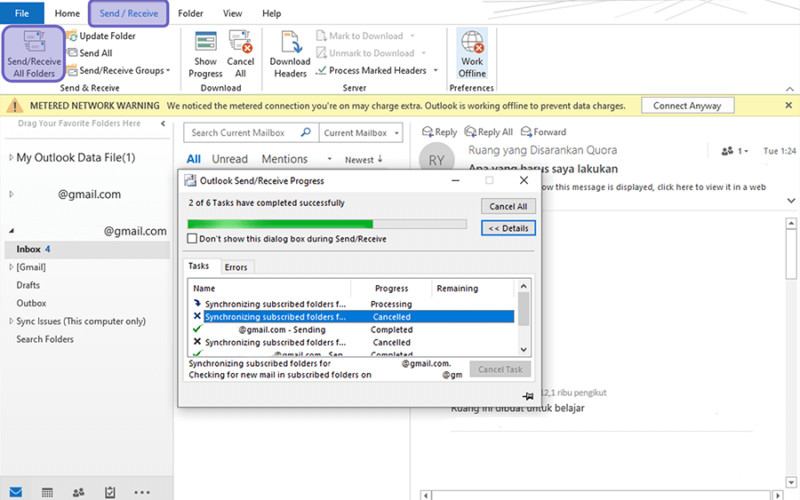Click the pin icon in progress dialog
The image size is (800, 500).
528,396
